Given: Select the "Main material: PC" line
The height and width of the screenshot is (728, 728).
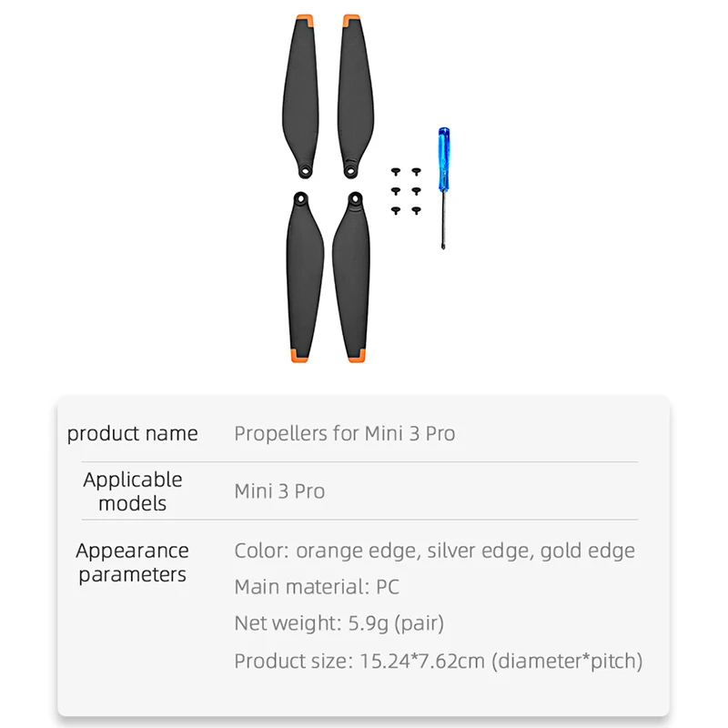Looking at the screenshot, I should click(317, 587).
